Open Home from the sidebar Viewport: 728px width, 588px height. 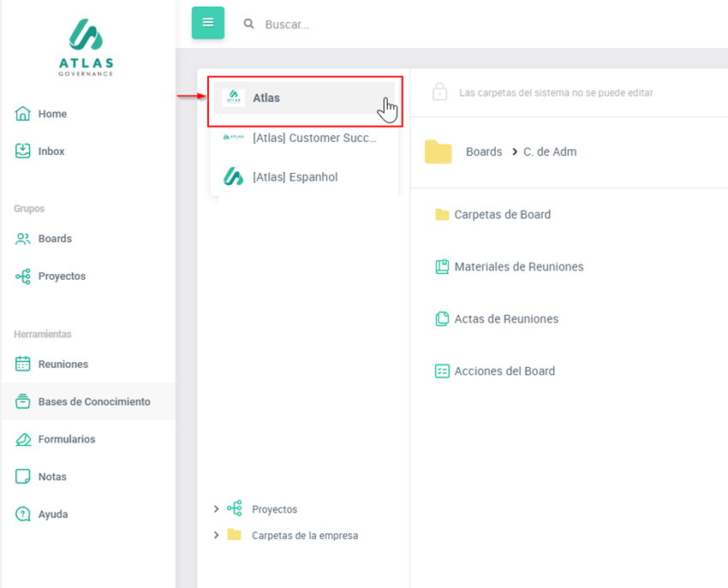click(51, 114)
